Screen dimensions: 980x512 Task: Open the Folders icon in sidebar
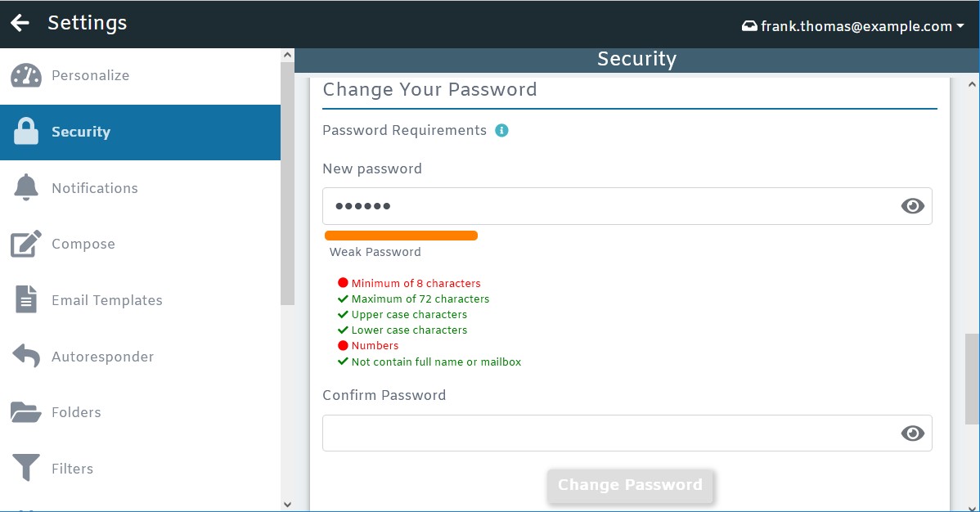(x=25, y=412)
